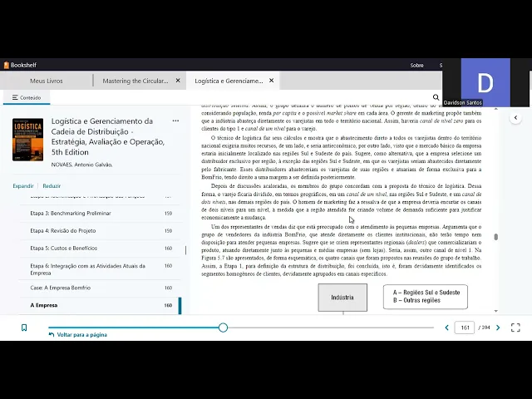The width and height of the screenshot is (532, 399).
Task: Open Etapa 6: Integração com as Atividades
Action: pos(101,269)
